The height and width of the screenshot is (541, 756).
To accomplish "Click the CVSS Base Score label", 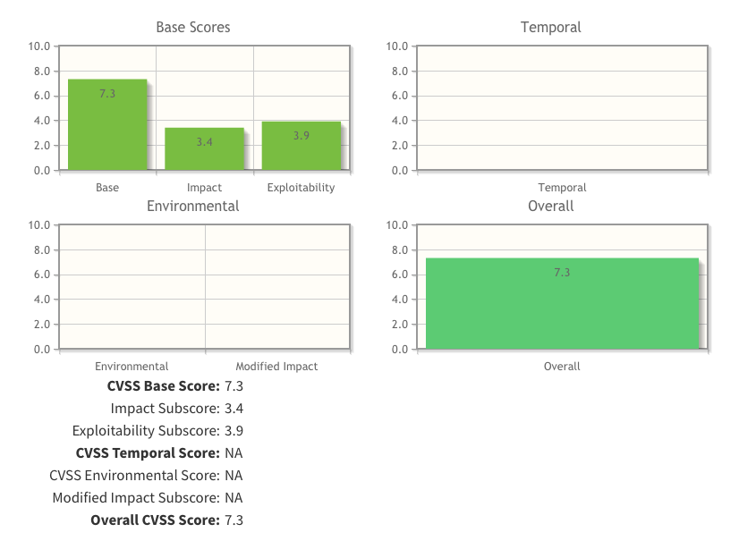I will [163, 386].
